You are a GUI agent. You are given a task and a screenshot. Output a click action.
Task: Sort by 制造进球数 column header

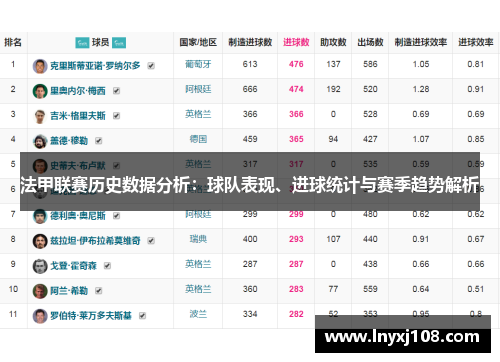click(x=250, y=42)
